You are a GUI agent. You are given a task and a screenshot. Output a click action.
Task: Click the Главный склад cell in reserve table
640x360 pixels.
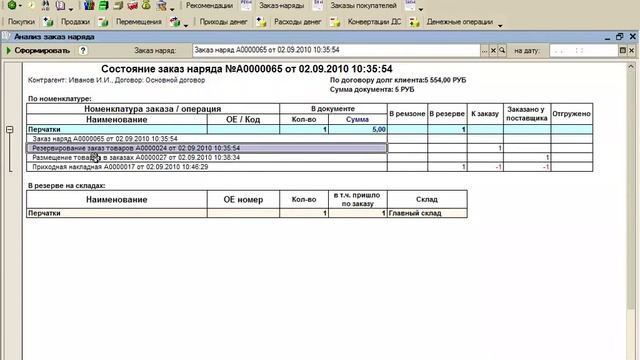click(427, 213)
